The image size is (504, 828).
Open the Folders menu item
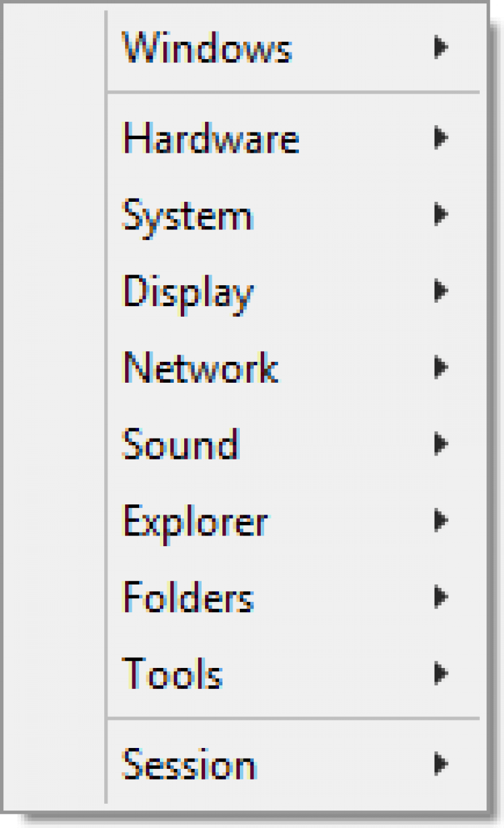coord(188,597)
